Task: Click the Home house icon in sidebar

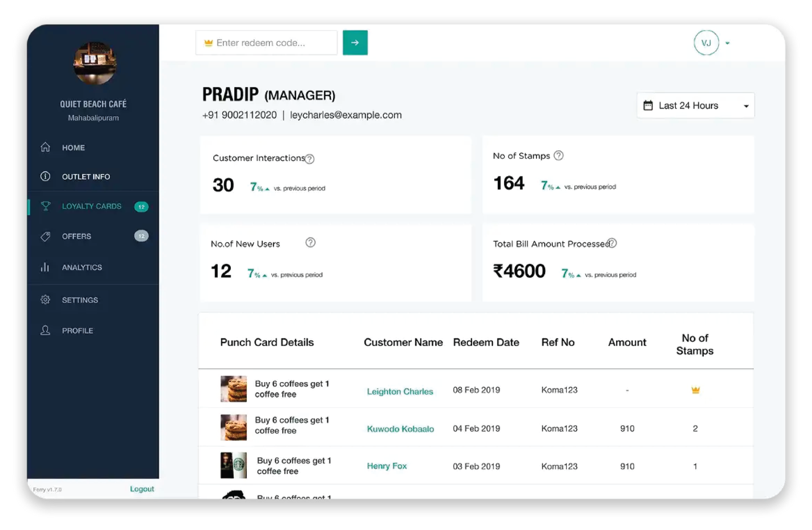Action: (x=45, y=147)
